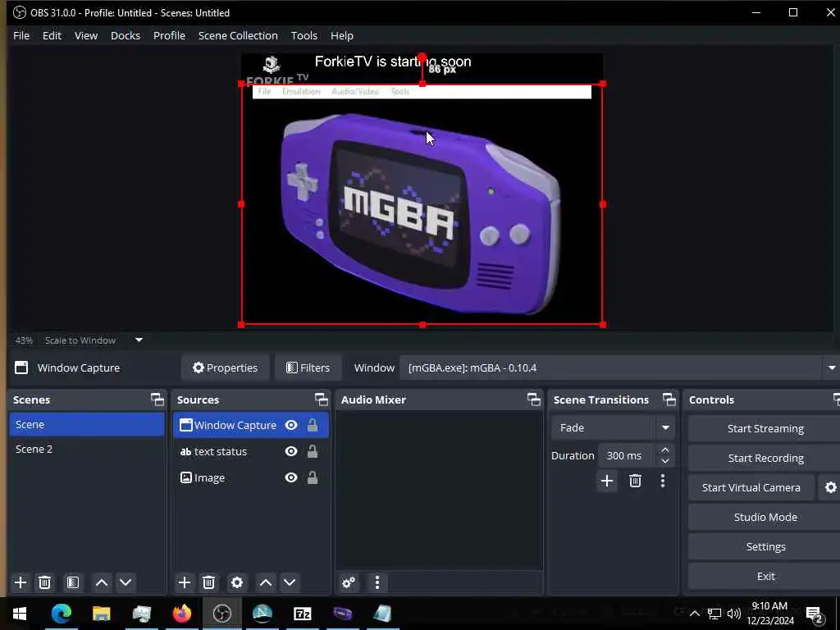Float the Audio Mixer dock icon
The width and height of the screenshot is (840, 630).
pos(533,399)
